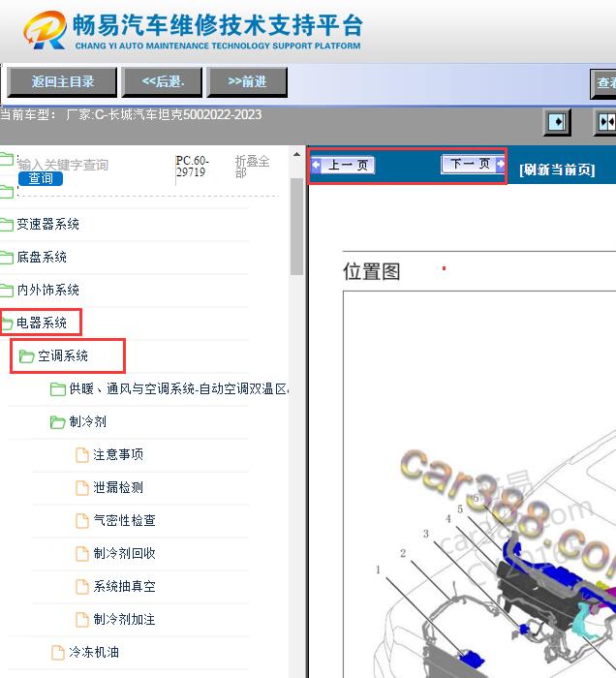The image size is (616, 678).
Task: Click the 泄漏检测 page icon
Action: tap(82, 488)
